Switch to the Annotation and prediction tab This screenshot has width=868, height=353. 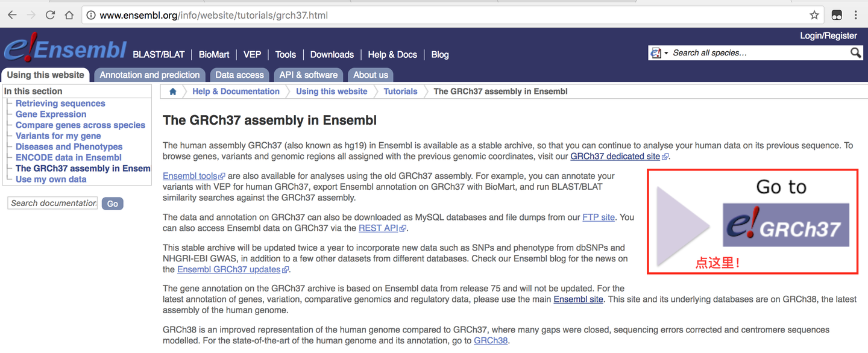click(x=149, y=75)
